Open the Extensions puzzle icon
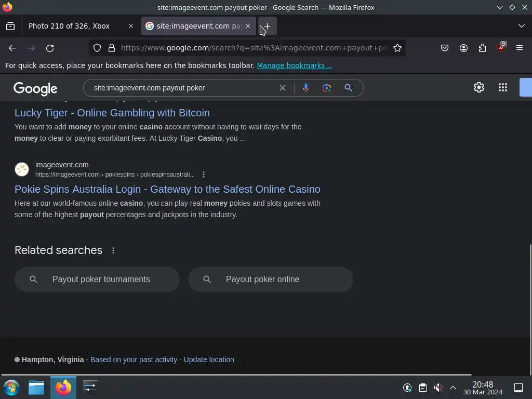532x399 pixels. point(482,48)
